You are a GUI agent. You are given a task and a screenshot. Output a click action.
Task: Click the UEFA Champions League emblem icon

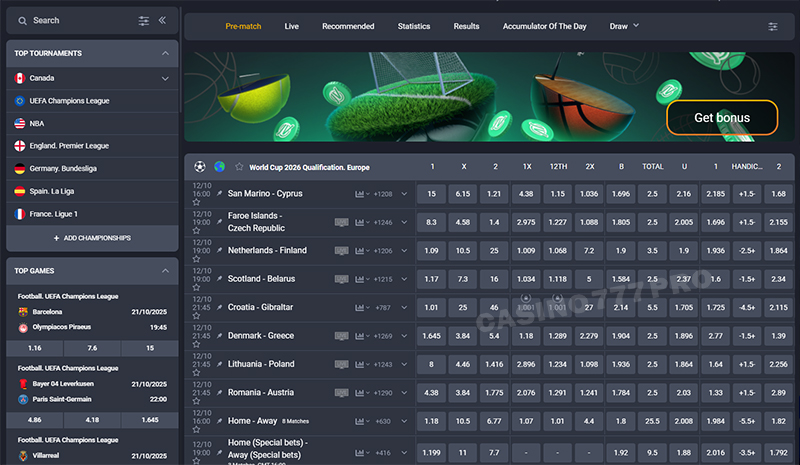(x=20, y=101)
